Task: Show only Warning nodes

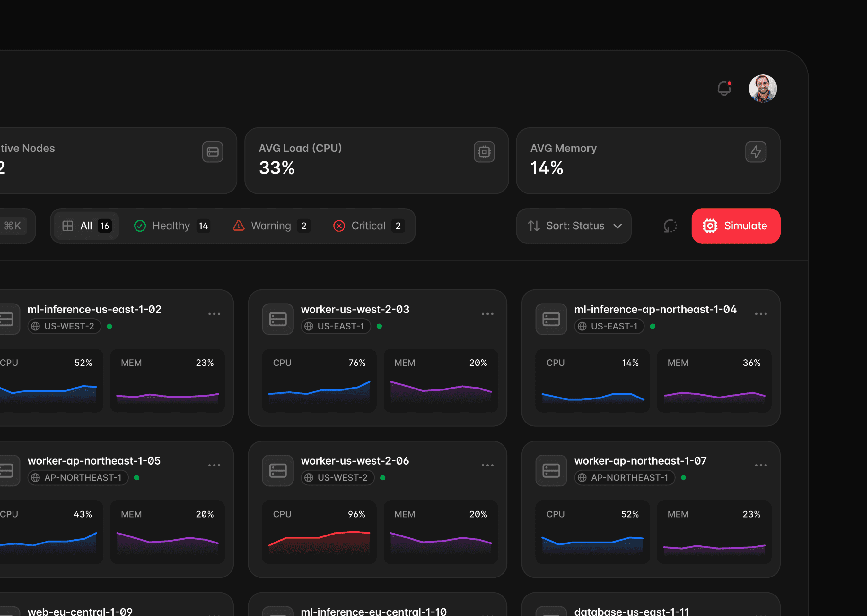Action: [x=271, y=226]
